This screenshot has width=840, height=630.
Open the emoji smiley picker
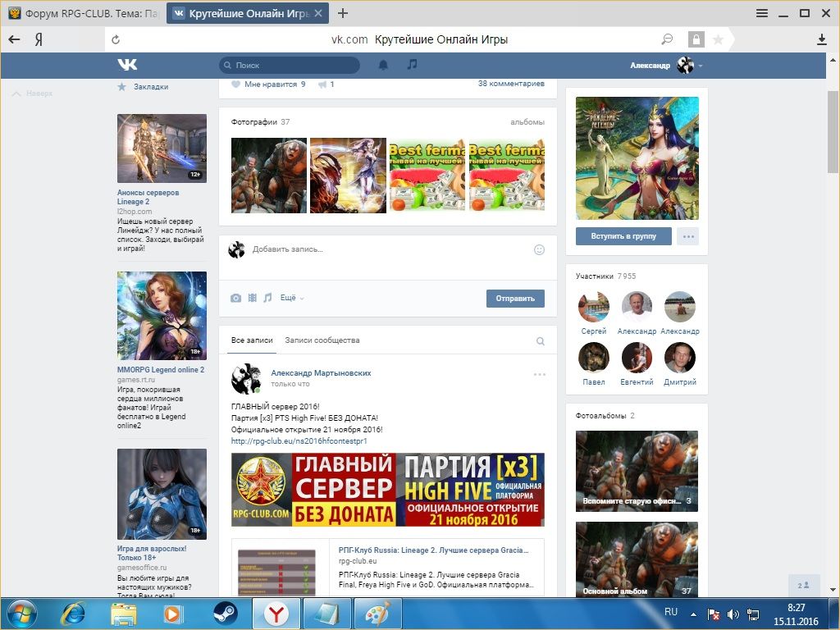(540, 249)
